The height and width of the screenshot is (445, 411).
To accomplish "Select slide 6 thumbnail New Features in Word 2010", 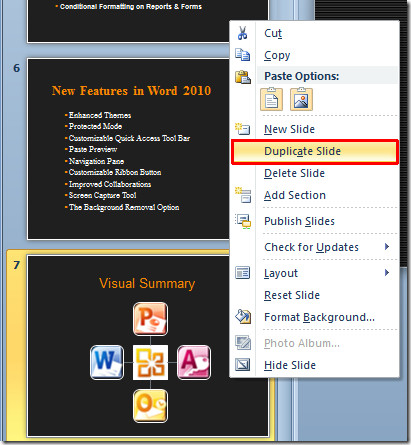I will click(x=128, y=149).
